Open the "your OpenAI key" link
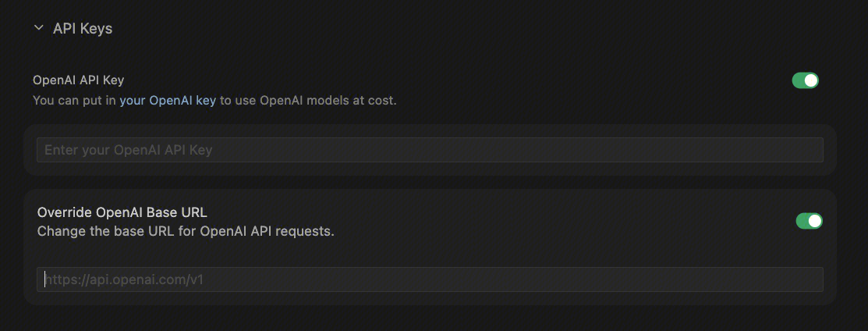This screenshot has width=868, height=331. 168,101
